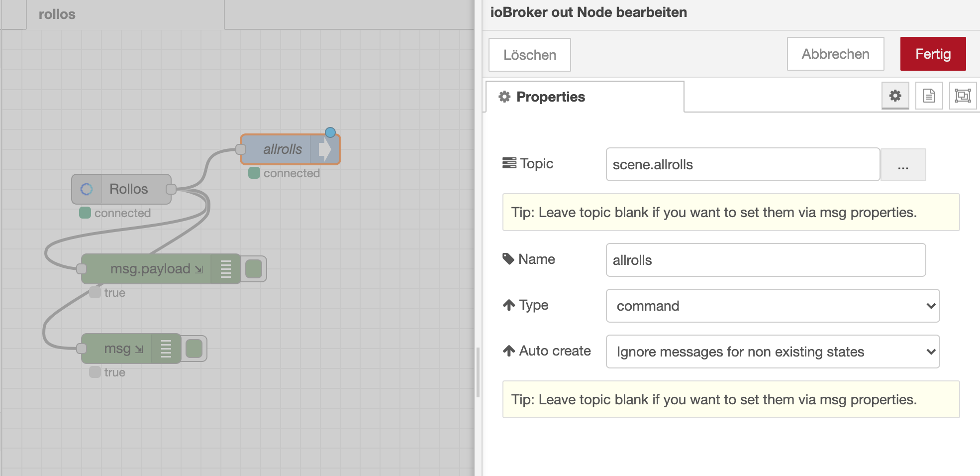Screen dimensions: 980x476
Task: Click connected status under Rollos node
Action: [x=115, y=213]
